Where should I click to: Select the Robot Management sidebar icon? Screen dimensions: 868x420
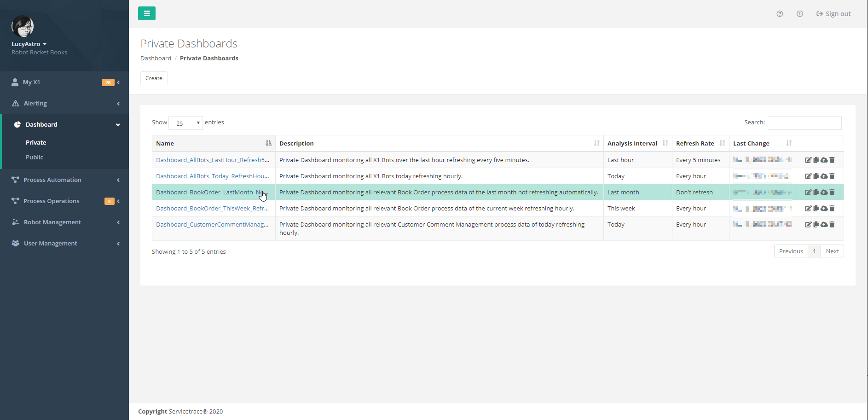coord(15,222)
